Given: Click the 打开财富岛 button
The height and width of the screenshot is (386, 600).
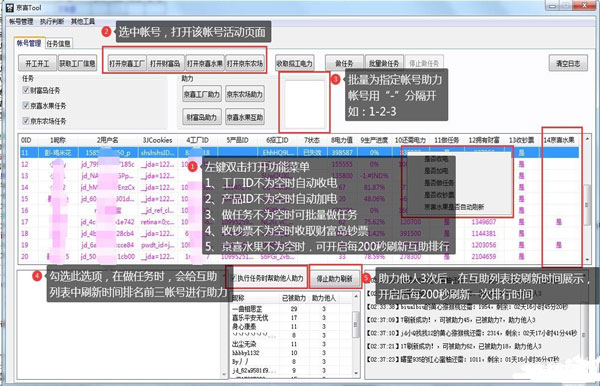Looking at the screenshot, I should 165,64.
